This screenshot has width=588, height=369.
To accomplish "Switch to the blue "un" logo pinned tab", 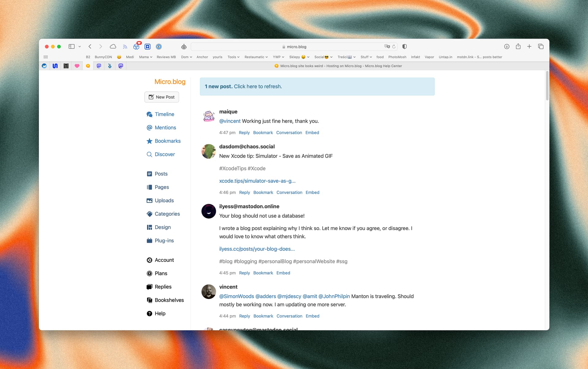I will (55, 66).
